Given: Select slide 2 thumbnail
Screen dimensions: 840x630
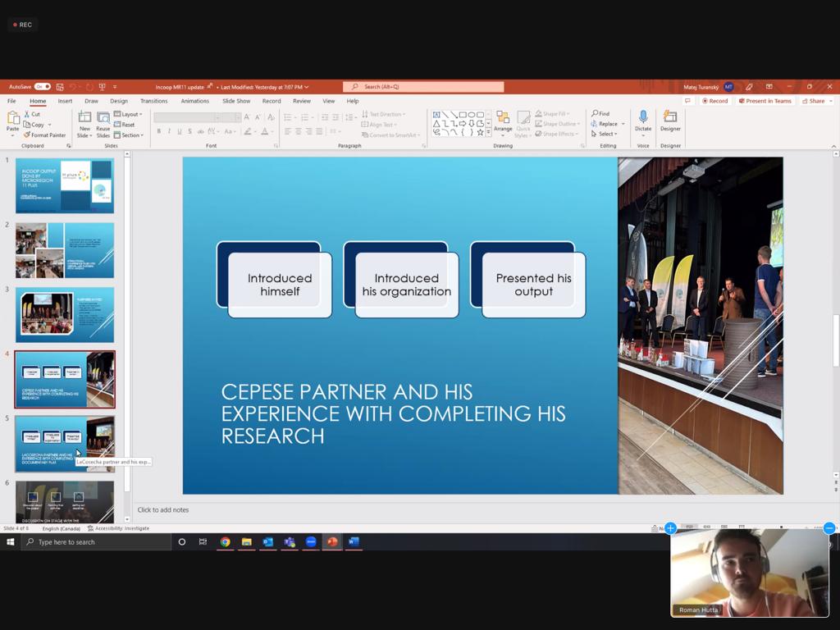Looking at the screenshot, I should (x=65, y=250).
